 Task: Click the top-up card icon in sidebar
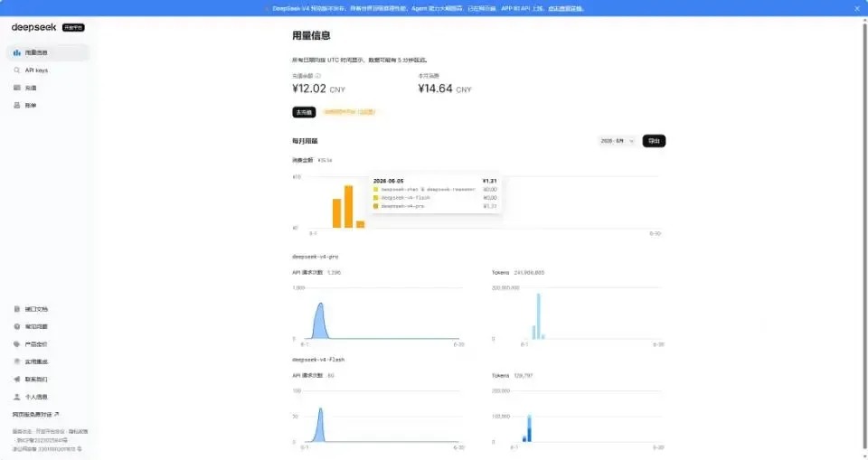pyautogui.click(x=16, y=88)
